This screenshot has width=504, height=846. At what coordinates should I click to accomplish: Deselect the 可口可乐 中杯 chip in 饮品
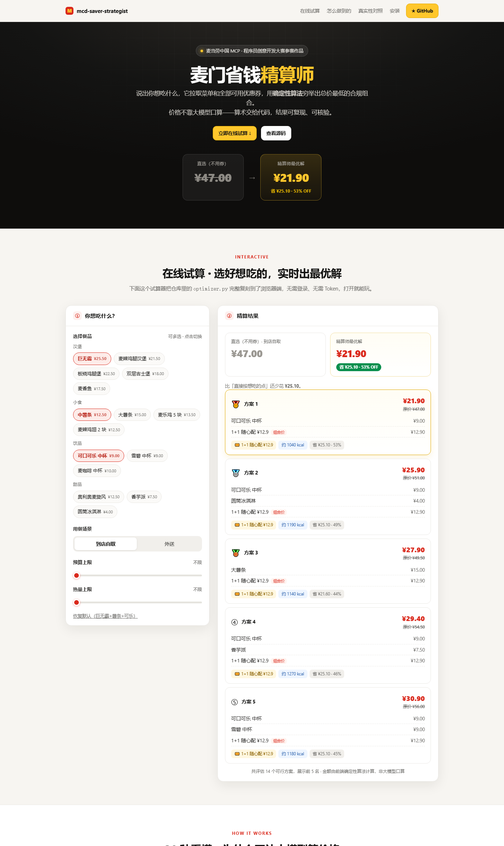(99, 456)
